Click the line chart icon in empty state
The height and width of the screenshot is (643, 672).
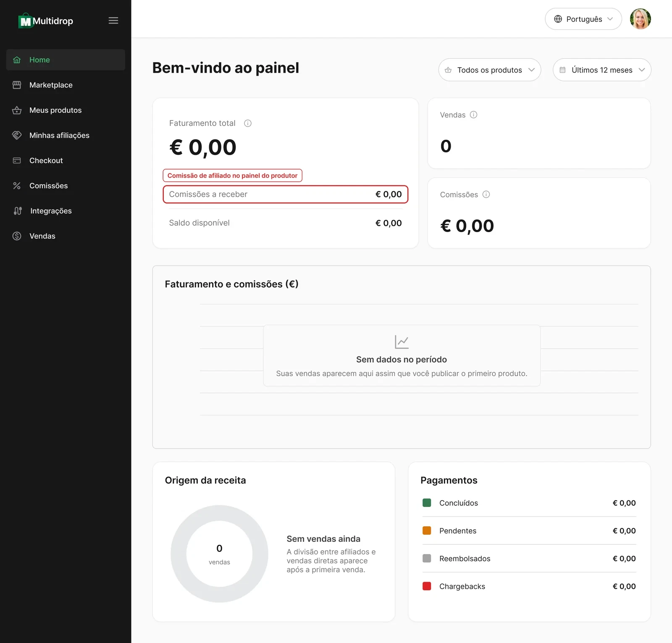click(x=402, y=342)
